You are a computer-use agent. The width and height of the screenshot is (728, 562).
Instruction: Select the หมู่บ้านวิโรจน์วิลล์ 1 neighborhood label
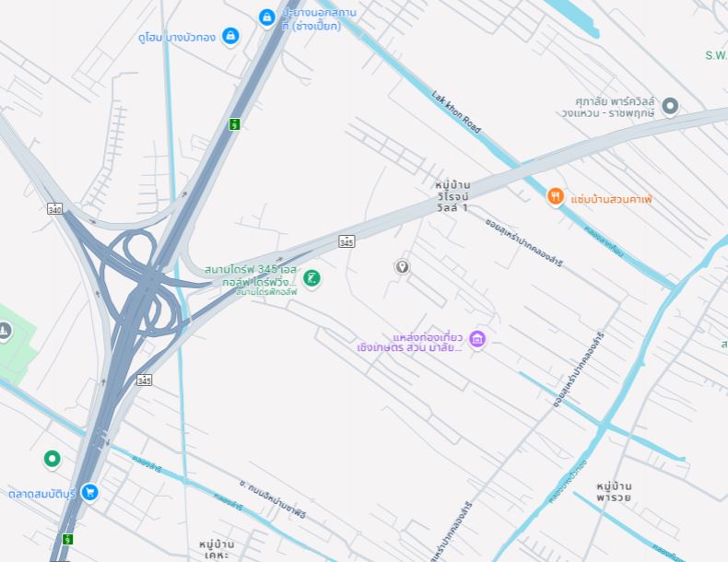tap(452, 196)
